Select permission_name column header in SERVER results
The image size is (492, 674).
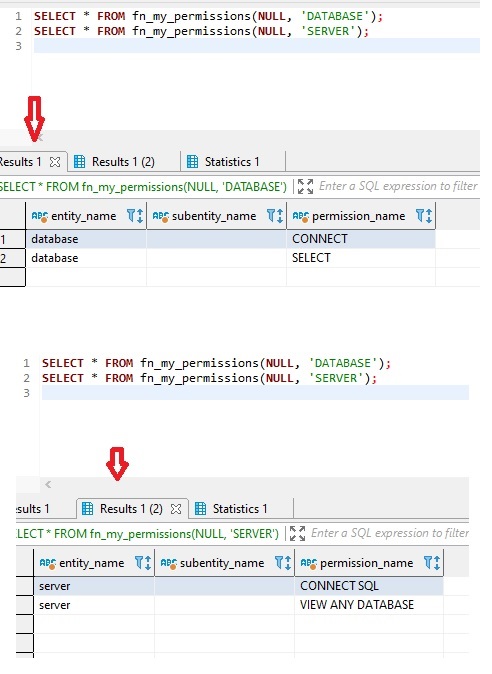(x=367, y=563)
